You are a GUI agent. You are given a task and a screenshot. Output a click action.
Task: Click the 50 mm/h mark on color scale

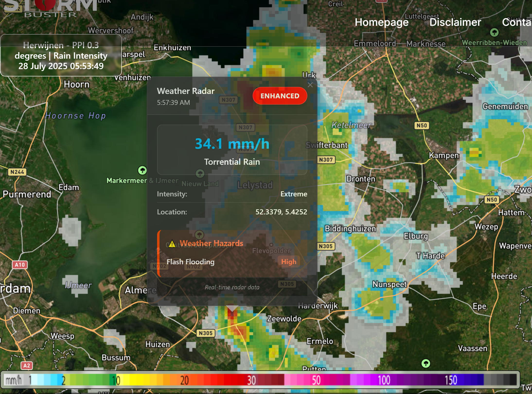coord(316,380)
